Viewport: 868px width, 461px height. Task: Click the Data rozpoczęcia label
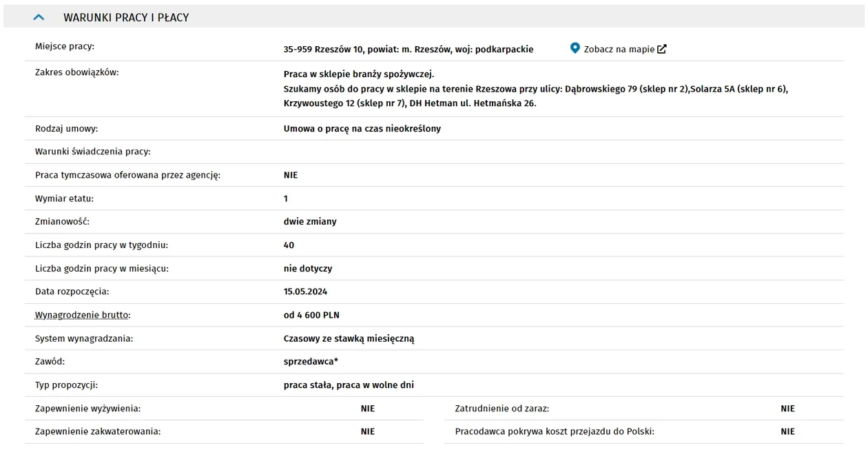72,292
